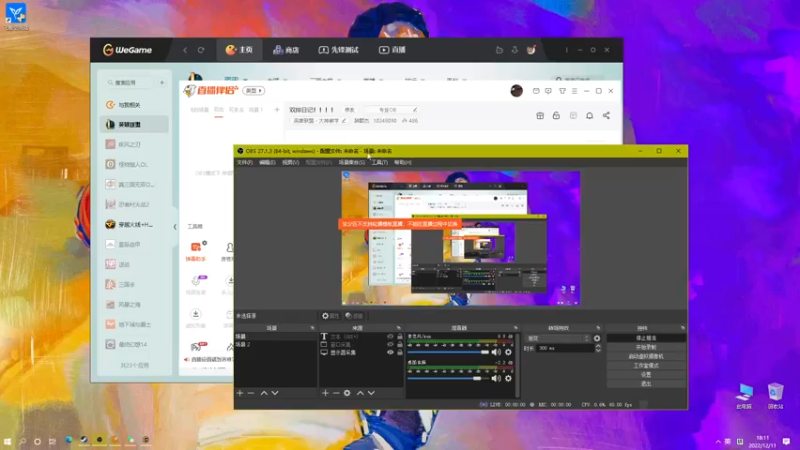Move source down arrow in Sources panel

(x=371, y=393)
